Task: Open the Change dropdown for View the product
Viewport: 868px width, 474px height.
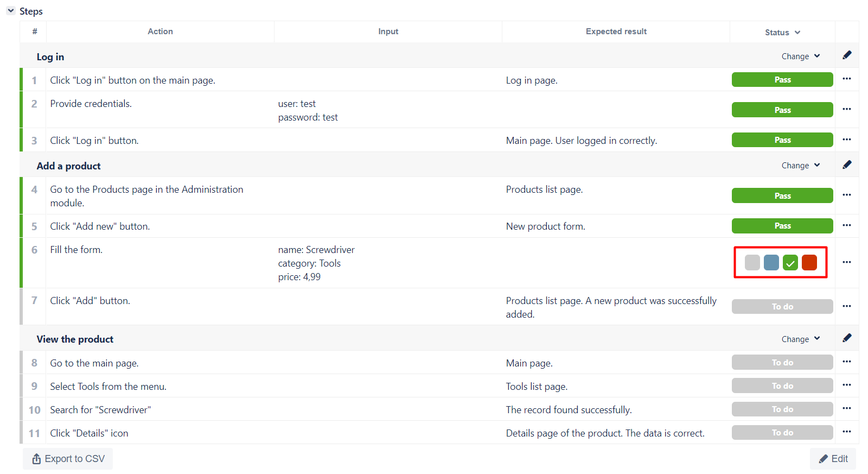Action: click(801, 339)
